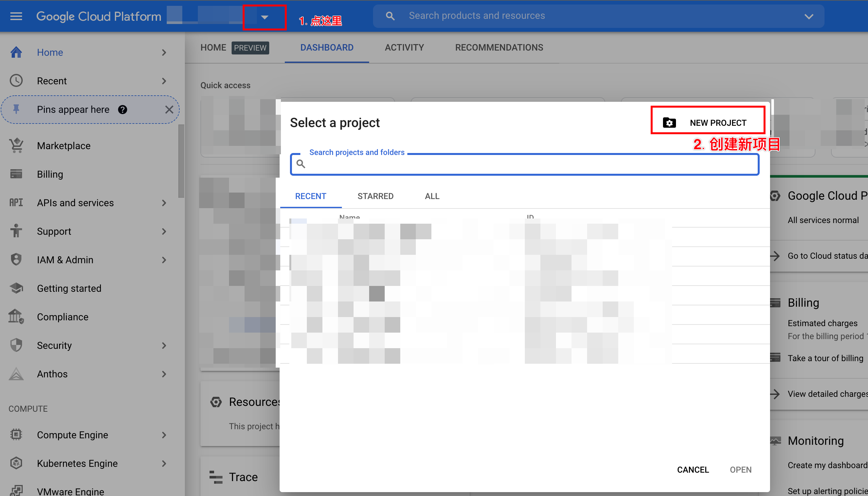Open the hamburger navigation menu
This screenshot has width=868, height=496.
point(16,16)
